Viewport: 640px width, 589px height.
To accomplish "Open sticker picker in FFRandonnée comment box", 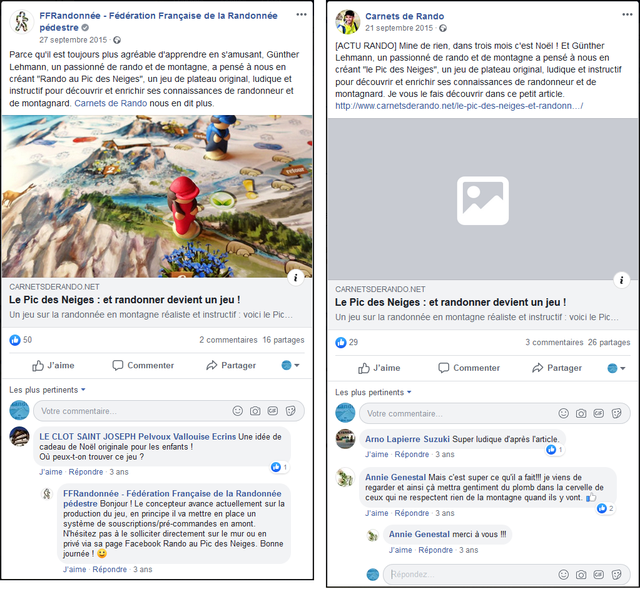I will [291, 411].
